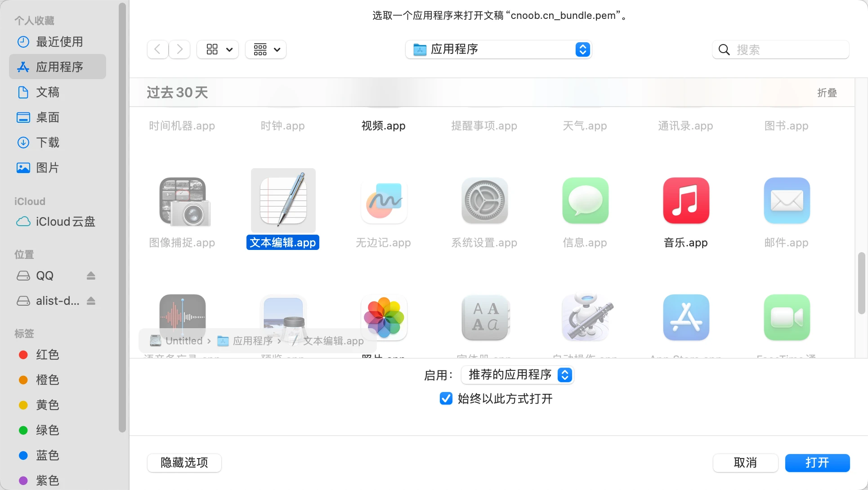Viewport: 868px width, 490px height.
Task: Click the 音乐.app music icon
Action: click(686, 200)
